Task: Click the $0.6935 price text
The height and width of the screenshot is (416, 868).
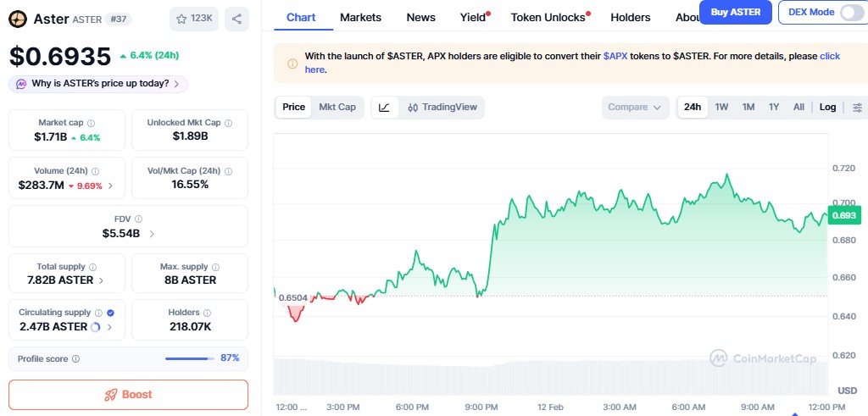Action: pyautogui.click(x=60, y=57)
